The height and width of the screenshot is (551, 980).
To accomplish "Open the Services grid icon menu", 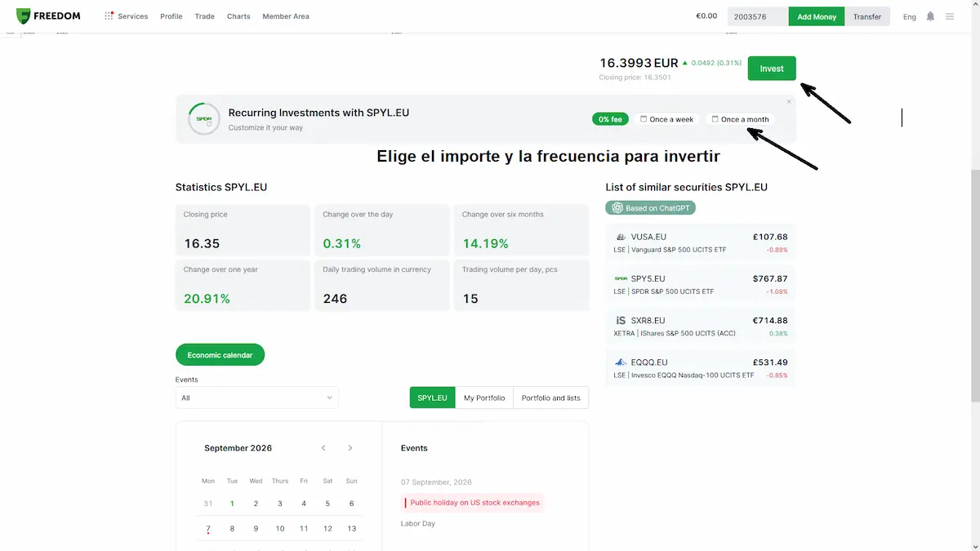I will 109,16.
